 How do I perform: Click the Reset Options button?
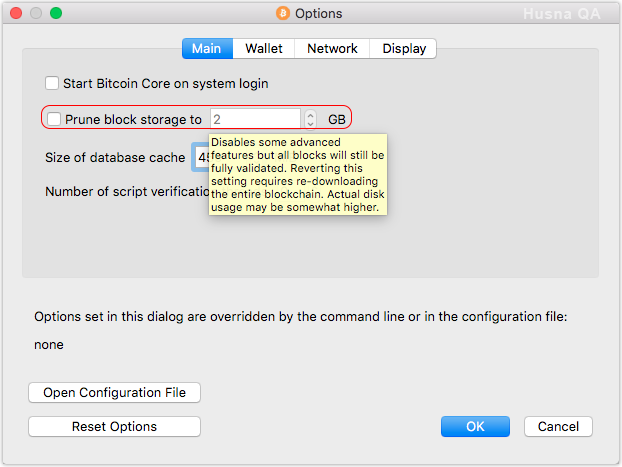114,427
